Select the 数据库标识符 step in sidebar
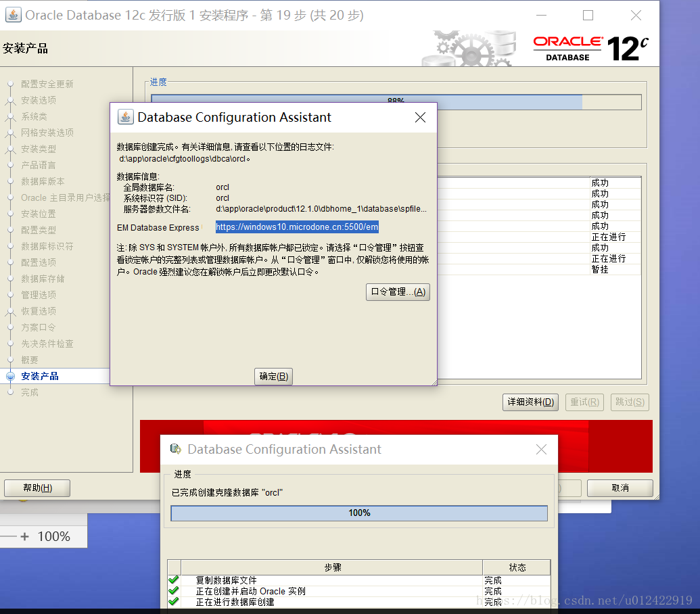The height and width of the screenshot is (614, 700). (47, 246)
